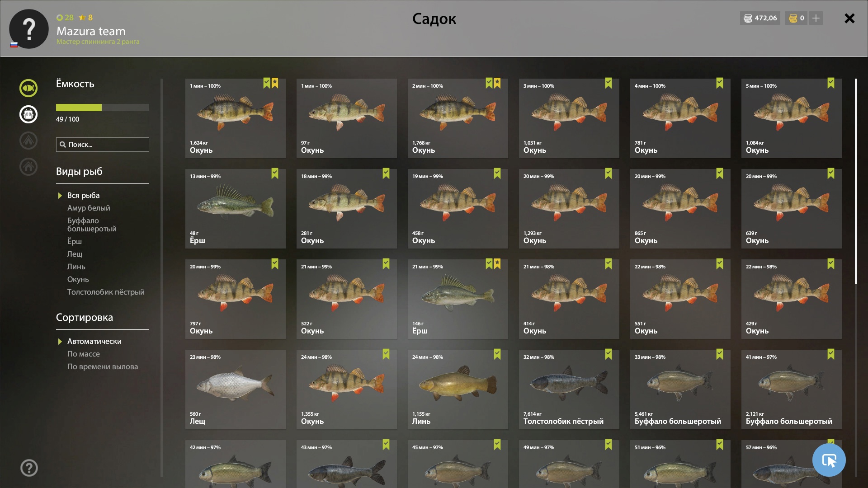Select Вся рыба fish filter
The width and height of the screenshot is (868, 488).
84,195
